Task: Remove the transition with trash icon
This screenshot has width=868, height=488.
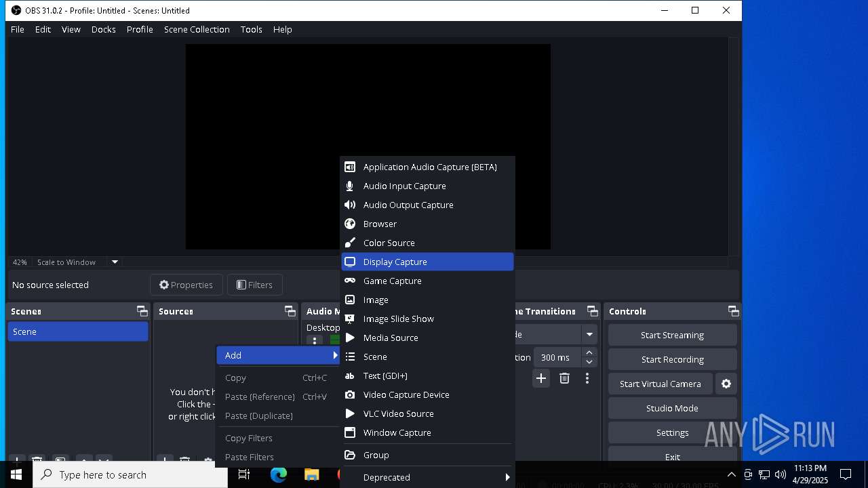Action: (564, 378)
